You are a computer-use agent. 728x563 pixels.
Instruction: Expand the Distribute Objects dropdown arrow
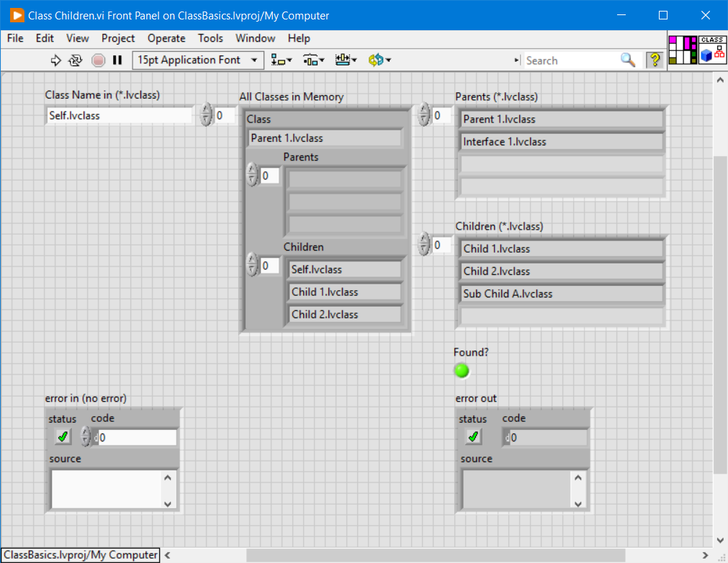tap(322, 60)
